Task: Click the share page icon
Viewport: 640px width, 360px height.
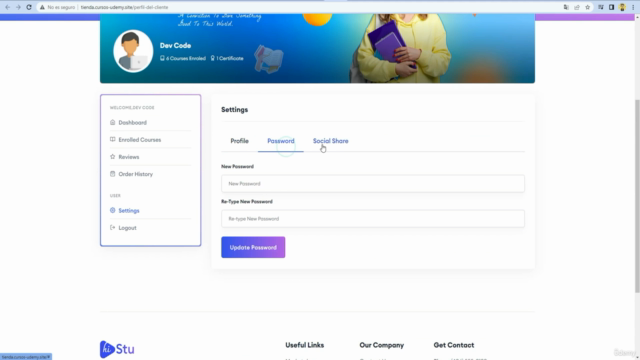Action: coord(577,7)
